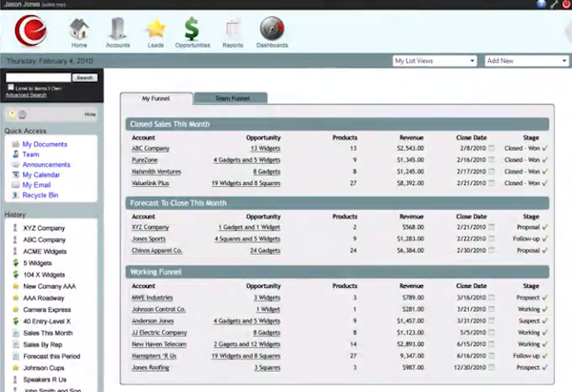The image size is (572, 392).
Task: Click the star icon beside AAA Roadway
Action: 15,298
